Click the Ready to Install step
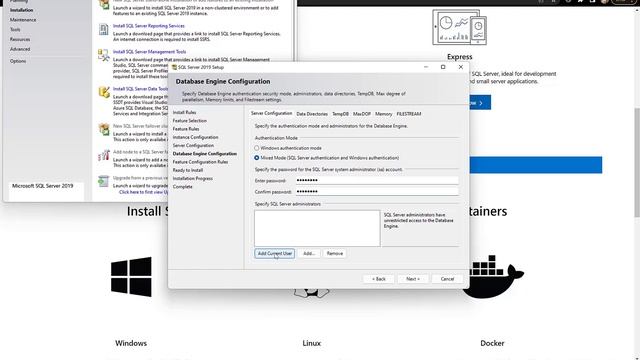Screen dimensions: 640x360 point(188,170)
